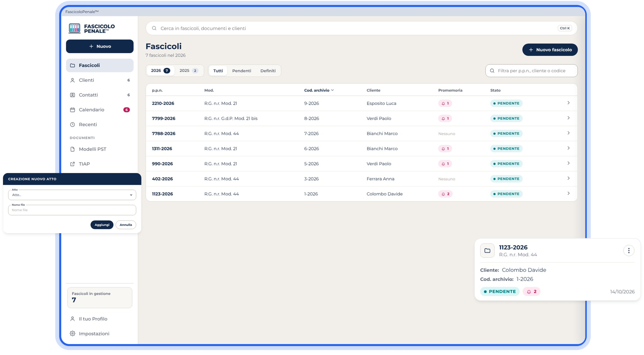Click client name Ferrara Anna
644x355 pixels.
pyautogui.click(x=380, y=179)
